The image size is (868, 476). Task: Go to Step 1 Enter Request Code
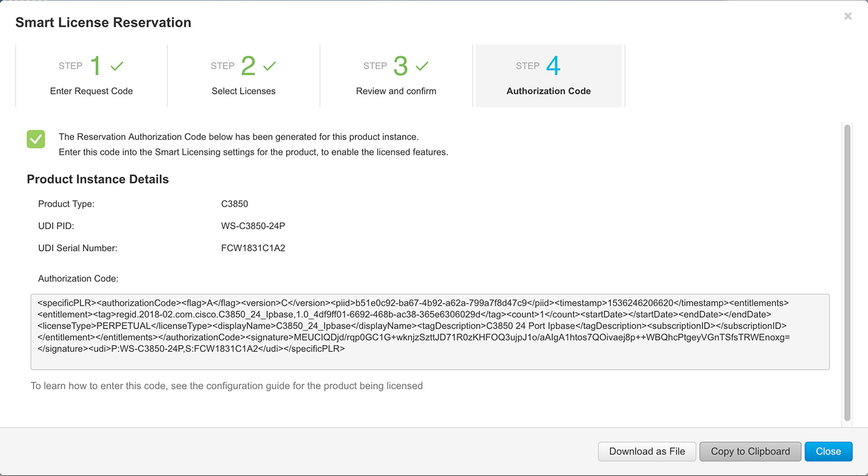click(x=91, y=76)
